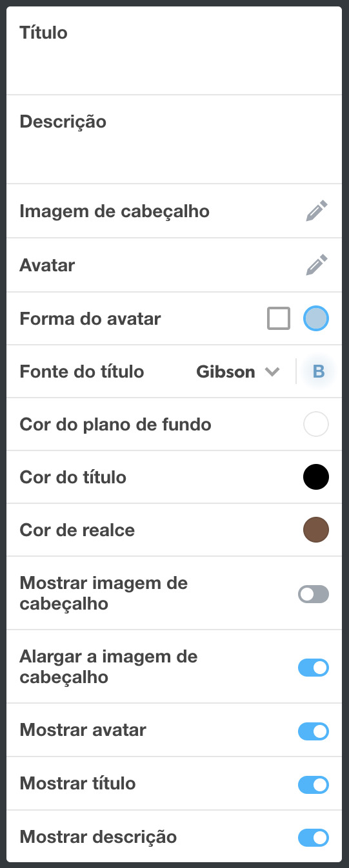Focus the Descrição text field

click(174, 140)
